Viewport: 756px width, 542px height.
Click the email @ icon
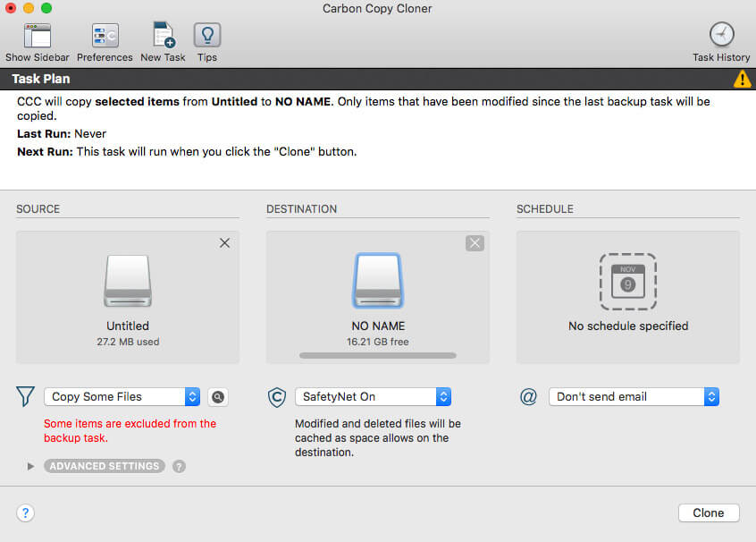click(528, 397)
